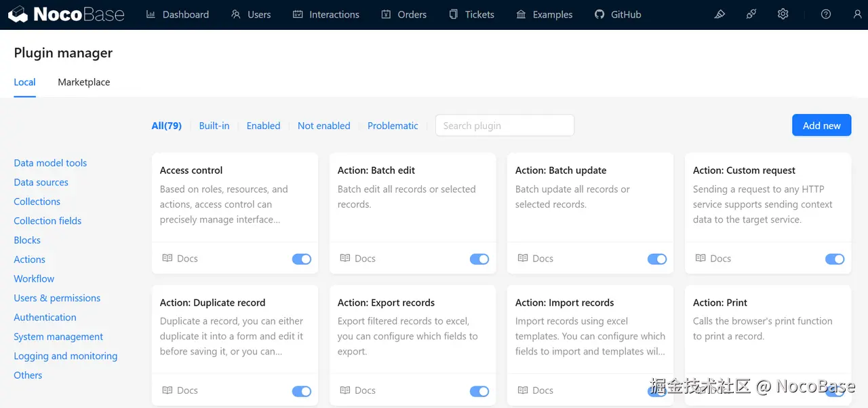The height and width of the screenshot is (408, 868).
Task: Select Users & permissions category
Action: [57, 298]
